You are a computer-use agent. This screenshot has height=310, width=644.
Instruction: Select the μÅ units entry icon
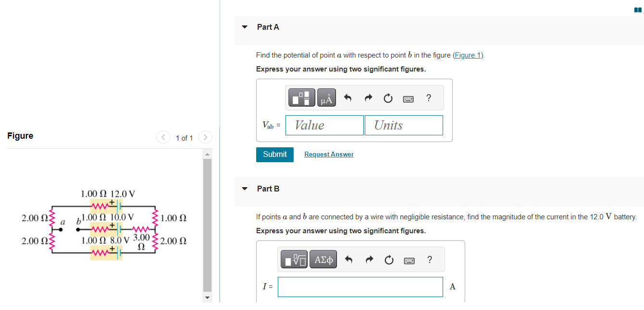[326, 97]
